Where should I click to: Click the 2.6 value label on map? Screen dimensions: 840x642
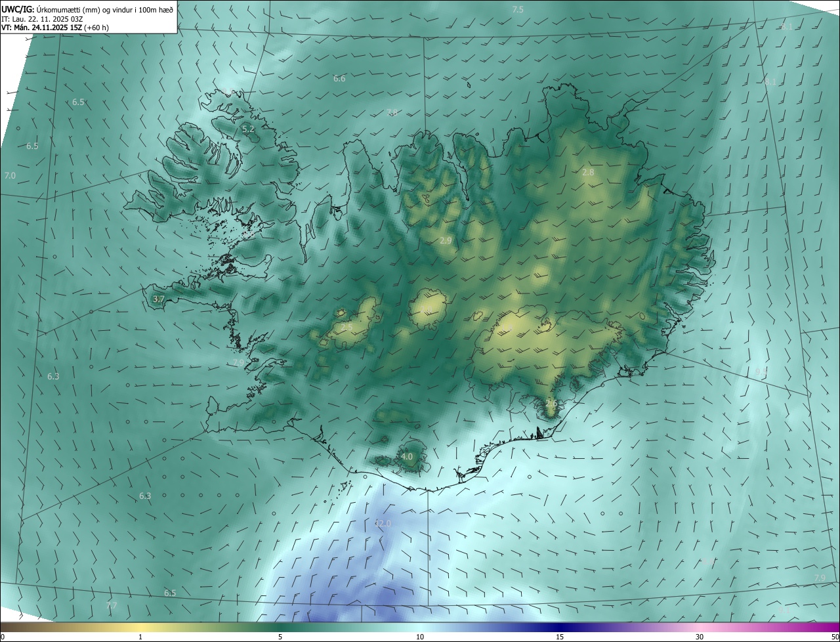pyautogui.click(x=551, y=403)
